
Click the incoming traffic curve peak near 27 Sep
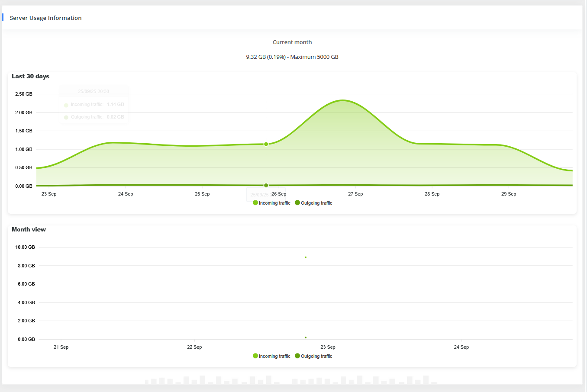coord(343,100)
